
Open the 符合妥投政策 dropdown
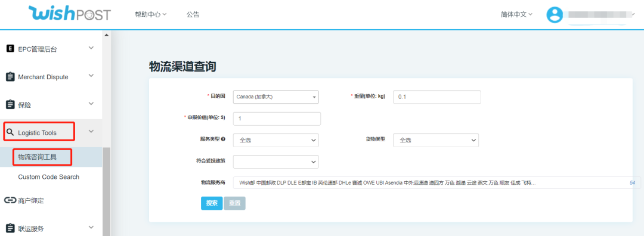click(276, 162)
